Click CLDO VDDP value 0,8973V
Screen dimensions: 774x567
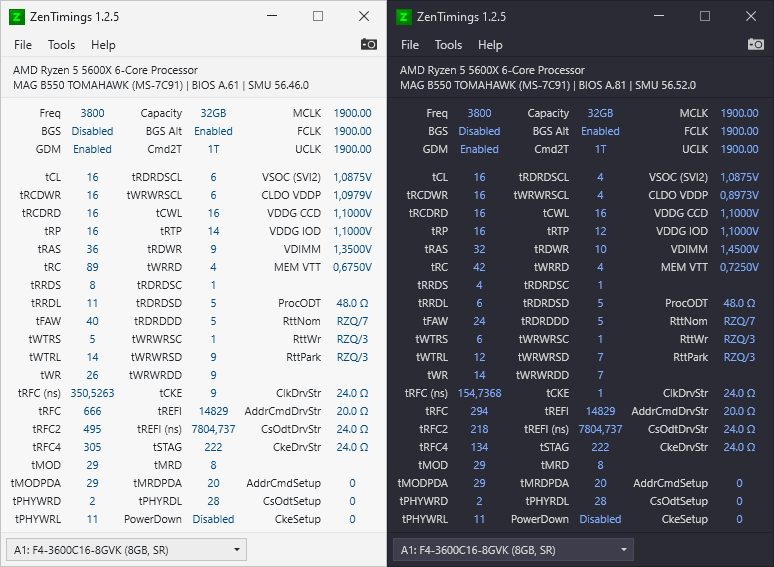click(x=739, y=195)
